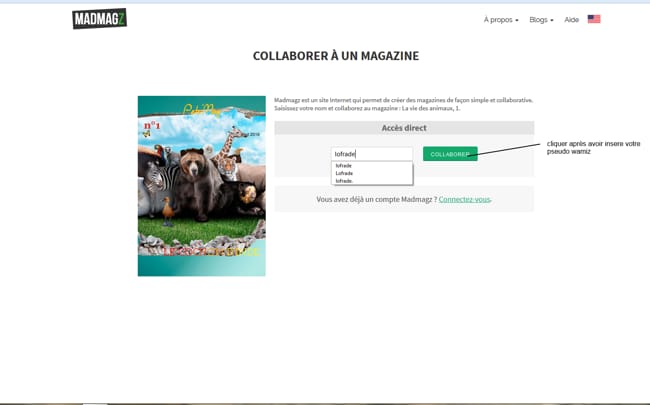Follow the Connectez-vous link
The width and height of the screenshot is (650, 405).
[464, 199]
